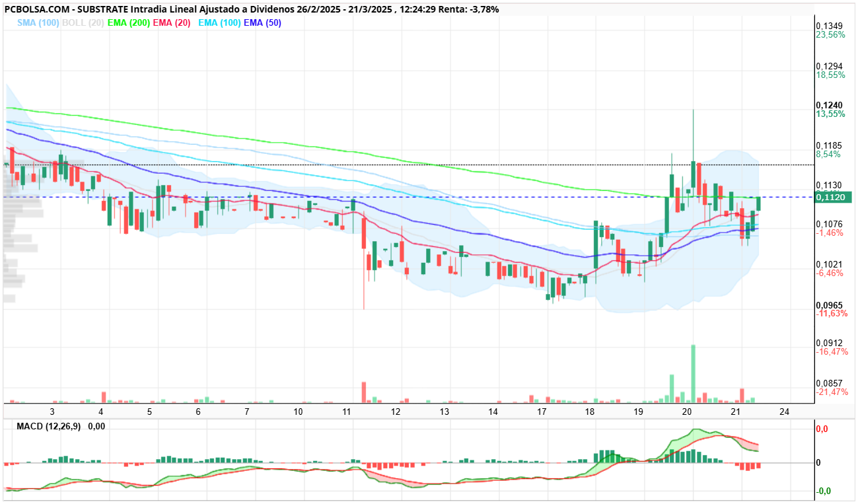Click the EMA (200) legend label
This screenshot has height=504, width=858.
[x=129, y=22]
